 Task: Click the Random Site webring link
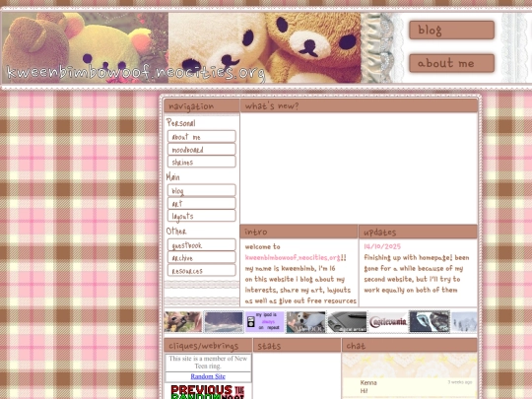[x=208, y=376]
